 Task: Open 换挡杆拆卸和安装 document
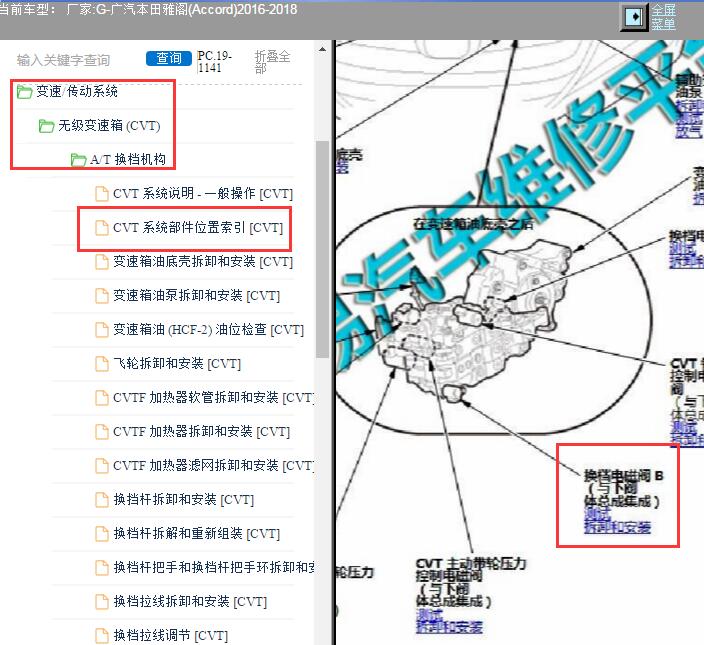coord(184,500)
